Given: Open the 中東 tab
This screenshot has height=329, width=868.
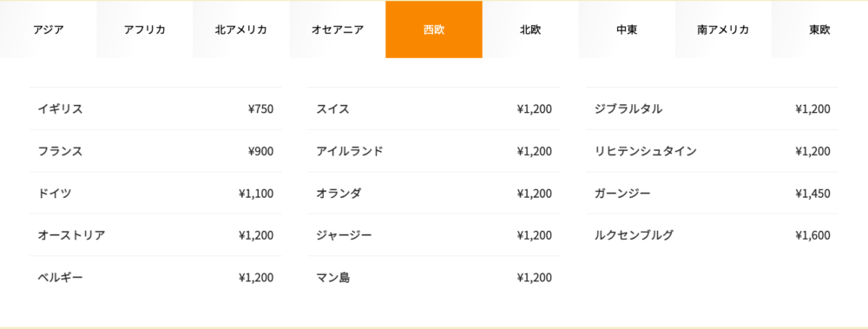Looking at the screenshot, I should pyautogui.click(x=627, y=30).
